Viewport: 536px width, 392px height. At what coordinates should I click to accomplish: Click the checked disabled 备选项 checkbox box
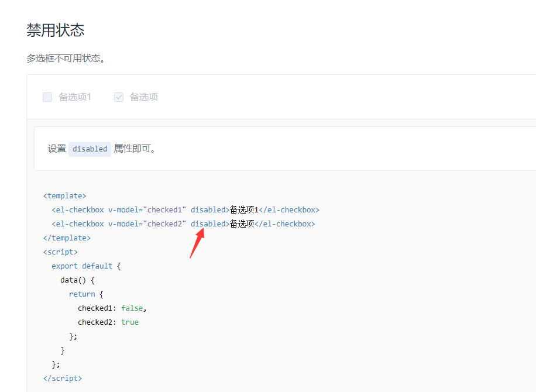pyautogui.click(x=119, y=97)
